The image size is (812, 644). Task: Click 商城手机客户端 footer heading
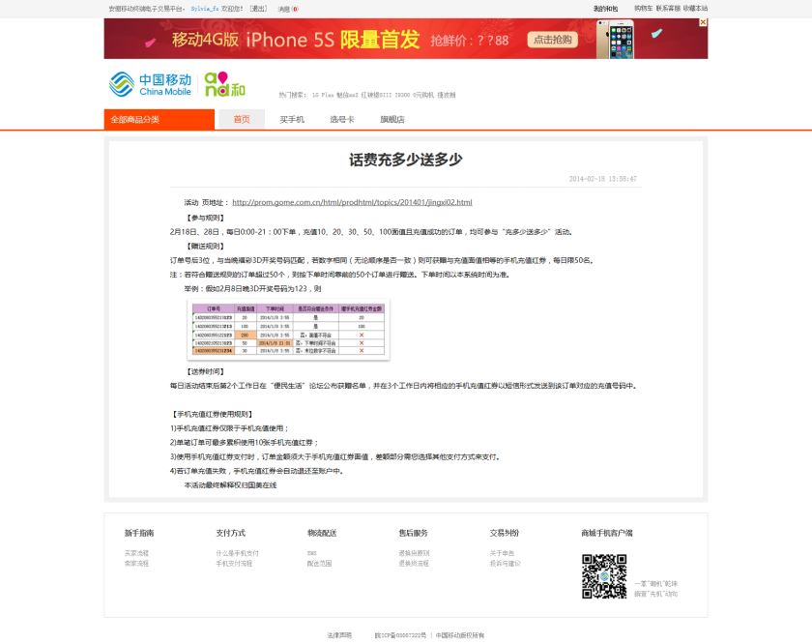tap(606, 533)
